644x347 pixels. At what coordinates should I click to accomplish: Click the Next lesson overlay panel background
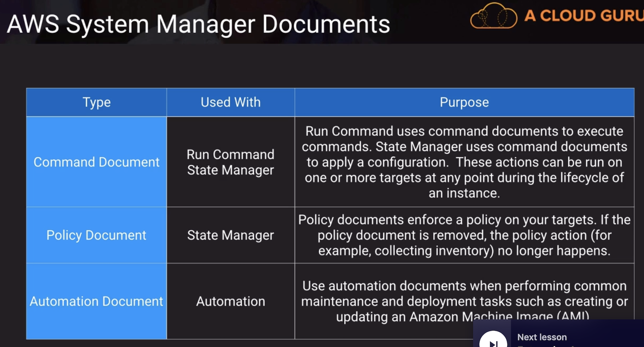pos(604,333)
